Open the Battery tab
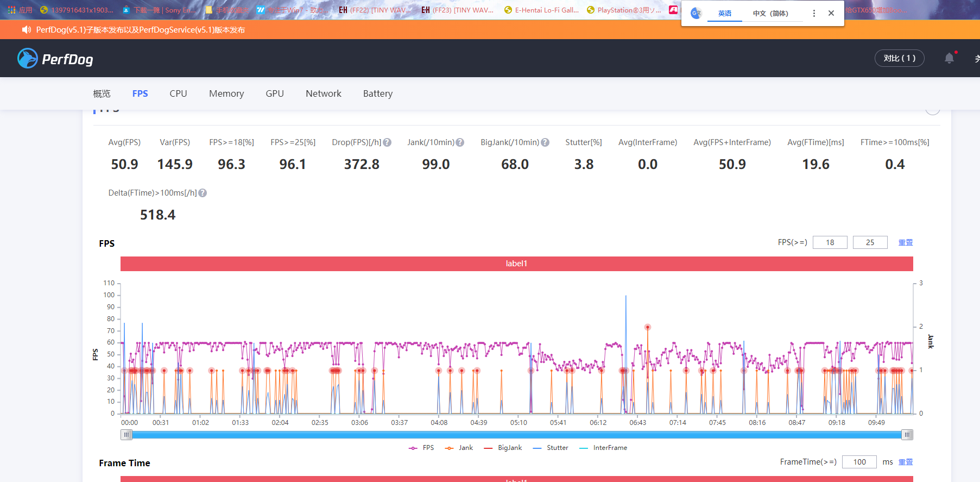 coord(378,93)
